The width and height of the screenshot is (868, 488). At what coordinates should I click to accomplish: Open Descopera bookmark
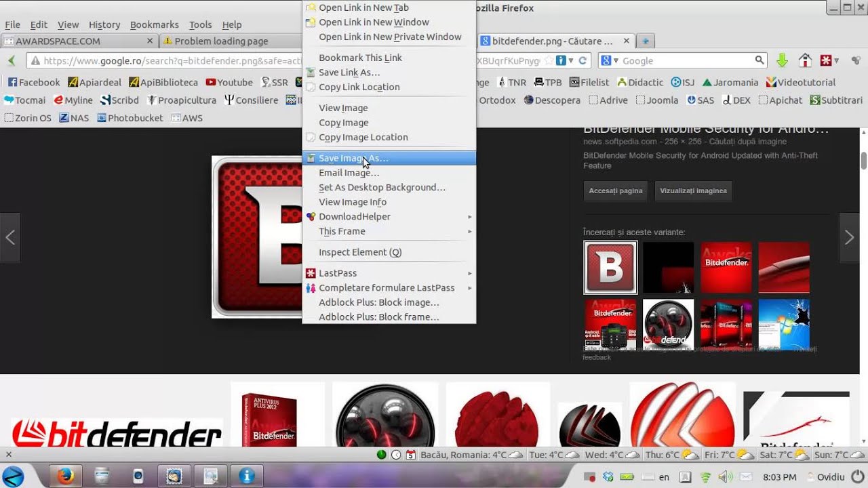tap(552, 100)
